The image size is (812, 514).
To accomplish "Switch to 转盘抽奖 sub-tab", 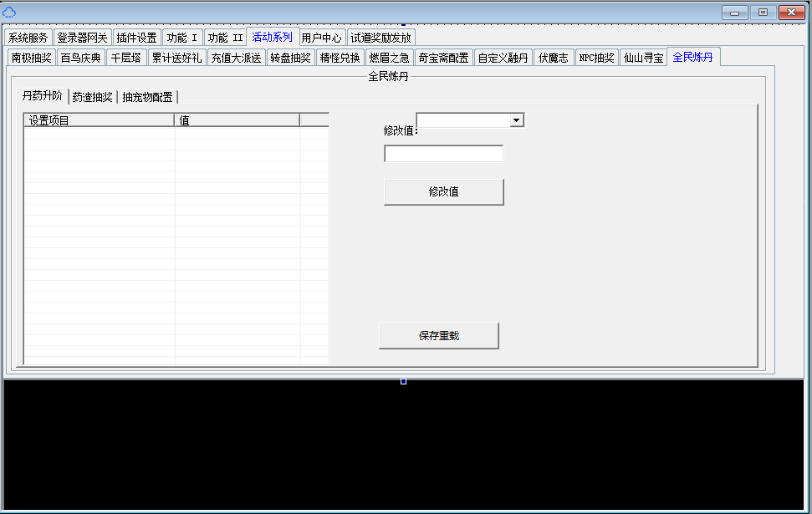I will [x=290, y=58].
